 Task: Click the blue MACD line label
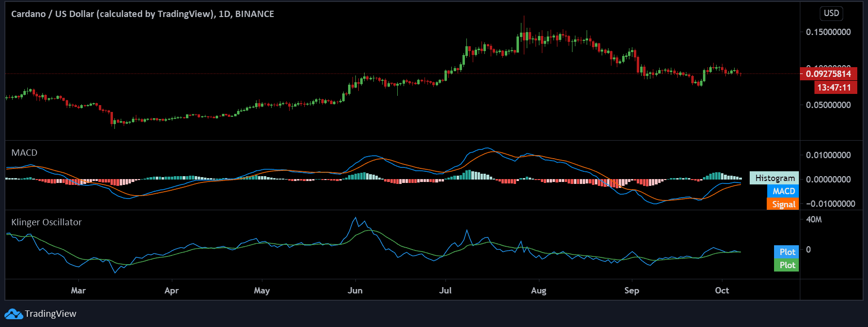(783, 191)
